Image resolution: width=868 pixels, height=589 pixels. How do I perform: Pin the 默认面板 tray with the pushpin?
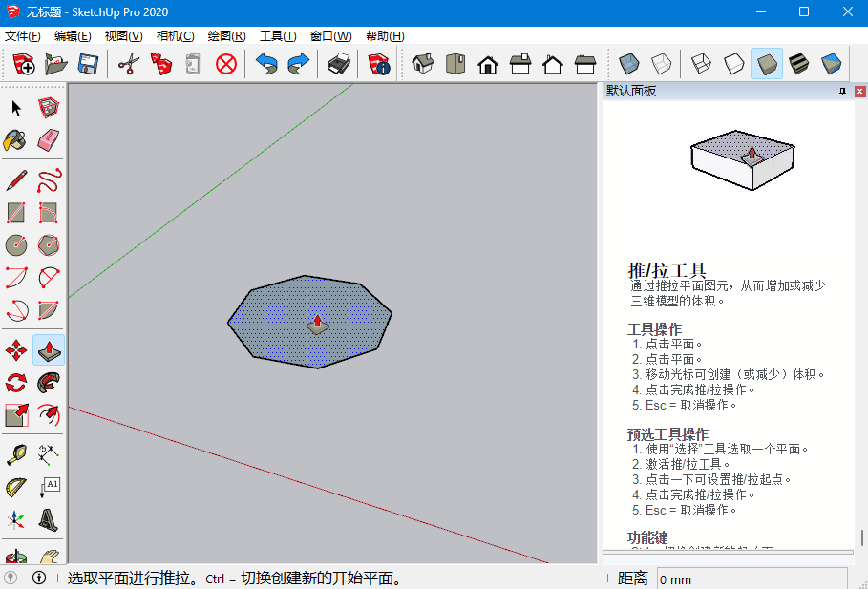click(842, 92)
